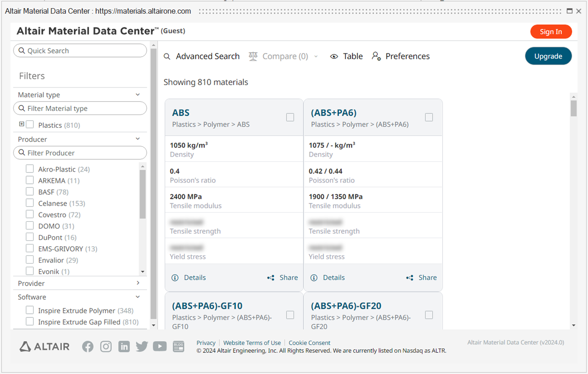The image size is (588, 374).
Task: Open the (ABS+PA6)-GF20 material title
Action: coord(346,306)
